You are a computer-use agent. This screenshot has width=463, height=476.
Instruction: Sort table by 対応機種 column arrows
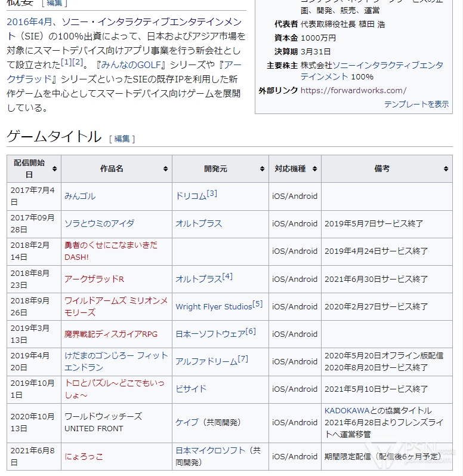314,169
